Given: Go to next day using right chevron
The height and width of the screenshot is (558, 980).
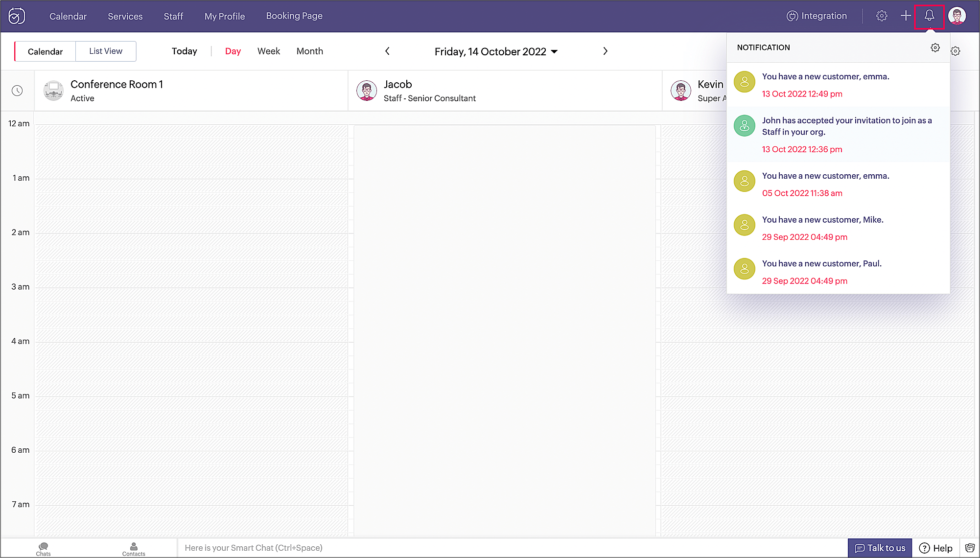Looking at the screenshot, I should (x=605, y=51).
